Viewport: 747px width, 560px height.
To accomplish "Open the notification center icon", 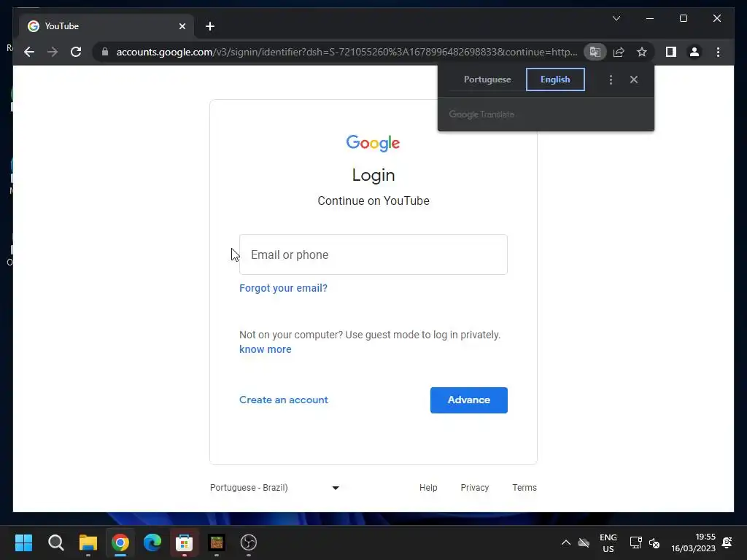I will [727, 542].
